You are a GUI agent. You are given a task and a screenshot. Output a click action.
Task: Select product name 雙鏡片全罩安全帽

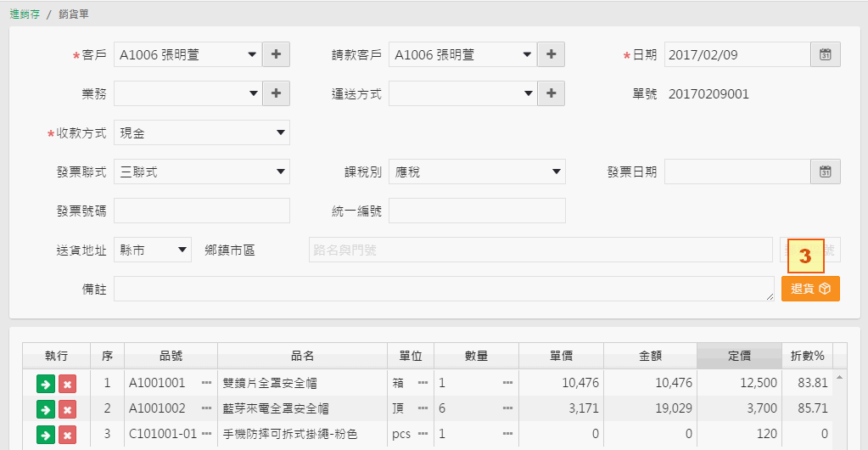tap(270, 383)
